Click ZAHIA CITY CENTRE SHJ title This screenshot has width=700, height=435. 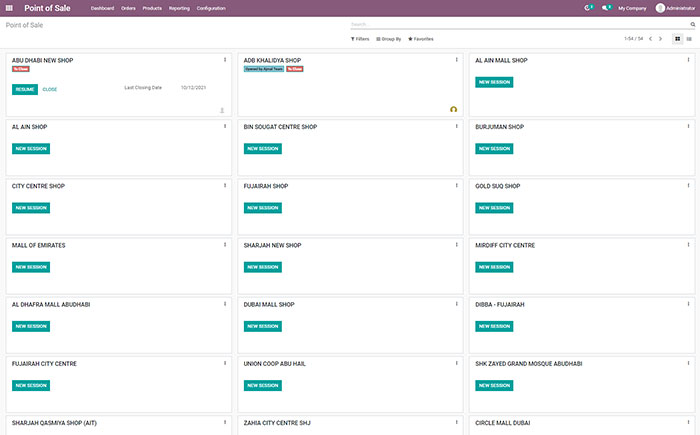pos(277,423)
